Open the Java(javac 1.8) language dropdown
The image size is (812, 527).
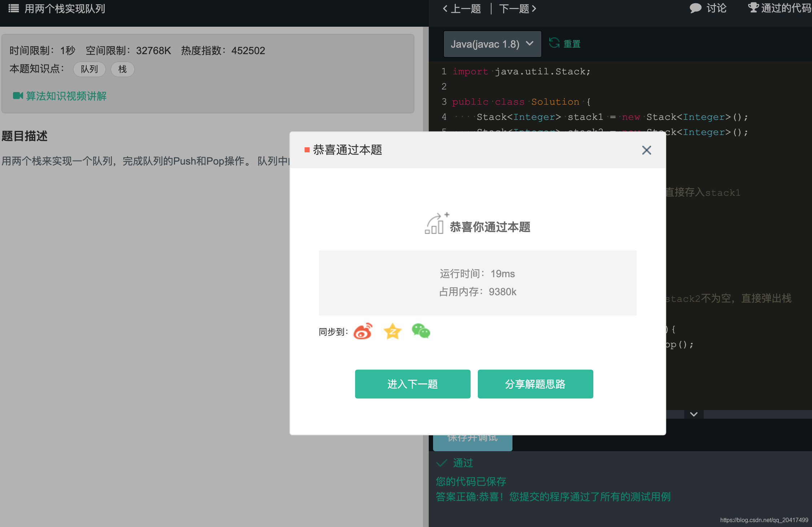[492, 44]
